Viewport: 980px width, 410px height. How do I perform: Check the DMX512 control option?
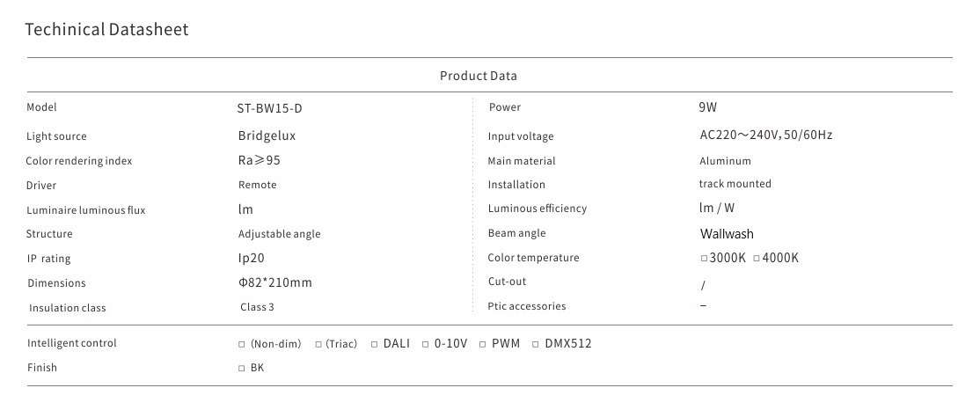536,344
